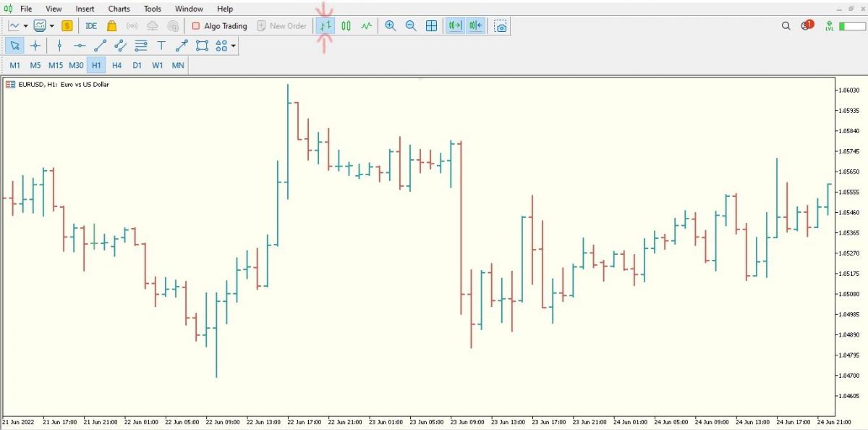Open the Insert menu

(x=85, y=9)
